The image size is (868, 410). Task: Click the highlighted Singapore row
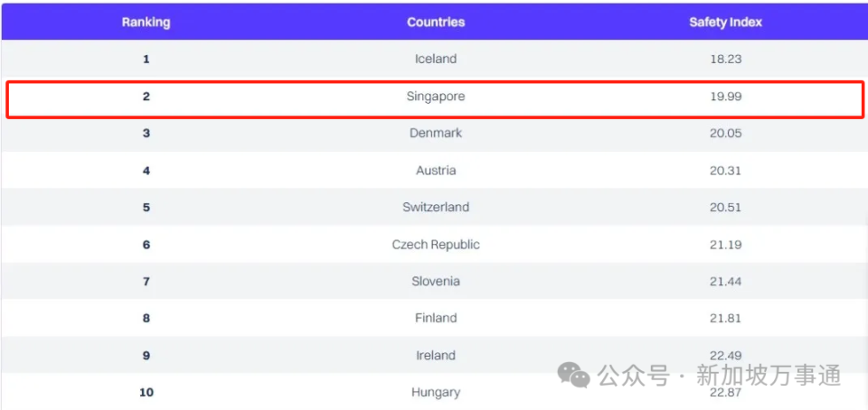pyautogui.click(x=435, y=99)
